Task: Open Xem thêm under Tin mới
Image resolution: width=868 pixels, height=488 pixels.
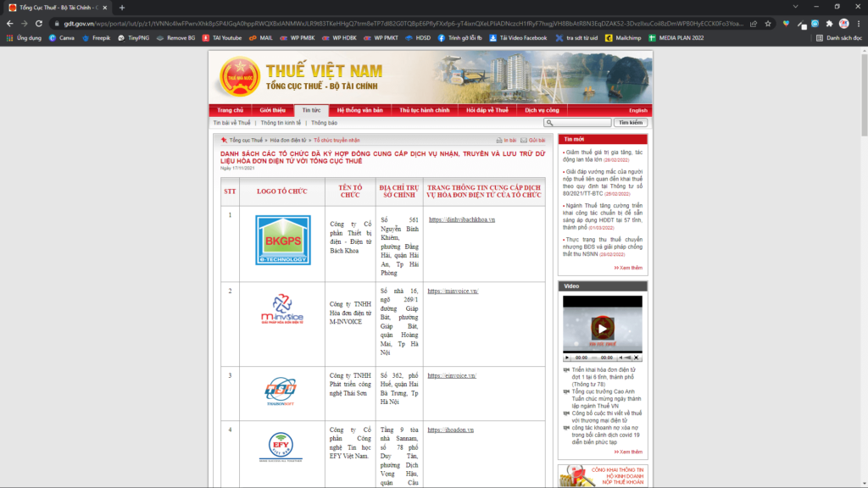Action: (628, 268)
